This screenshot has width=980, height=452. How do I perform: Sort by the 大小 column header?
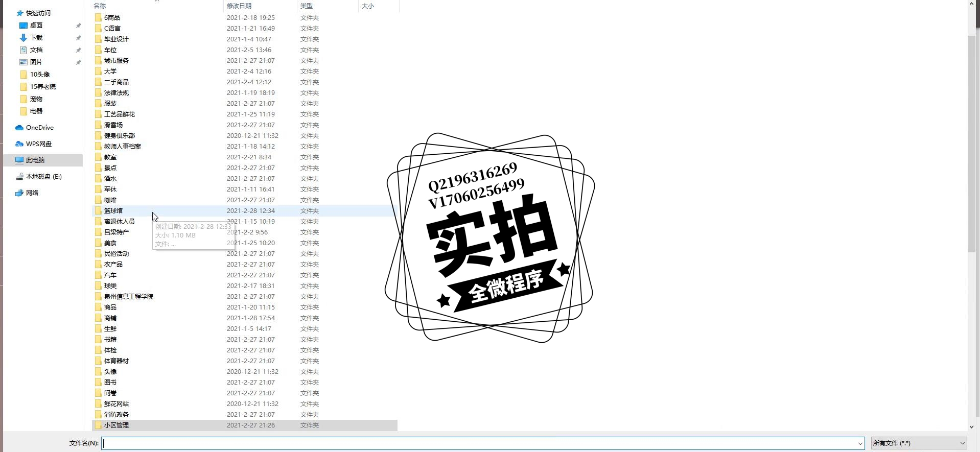367,6
